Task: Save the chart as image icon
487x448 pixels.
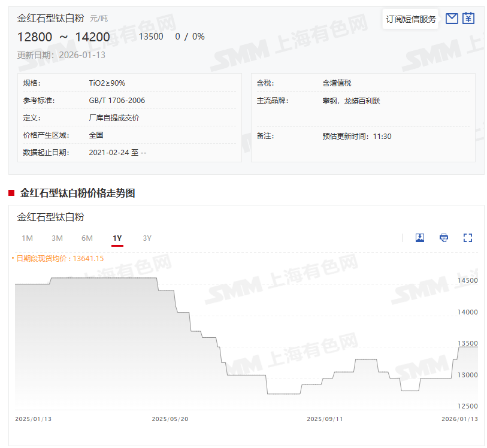Action: pyautogui.click(x=420, y=238)
